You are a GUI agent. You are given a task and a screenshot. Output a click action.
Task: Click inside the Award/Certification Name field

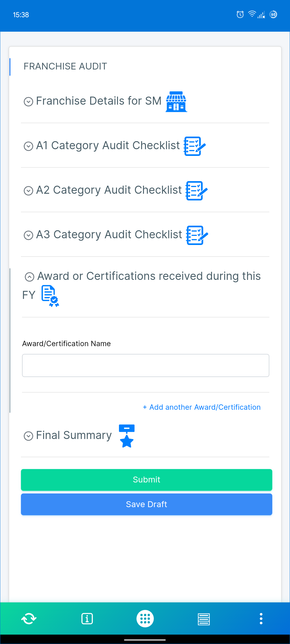(x=146, y=365)
